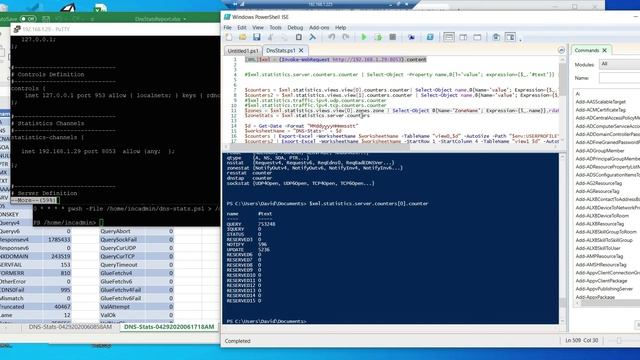Click the Open script folder icon

[242, 37]
